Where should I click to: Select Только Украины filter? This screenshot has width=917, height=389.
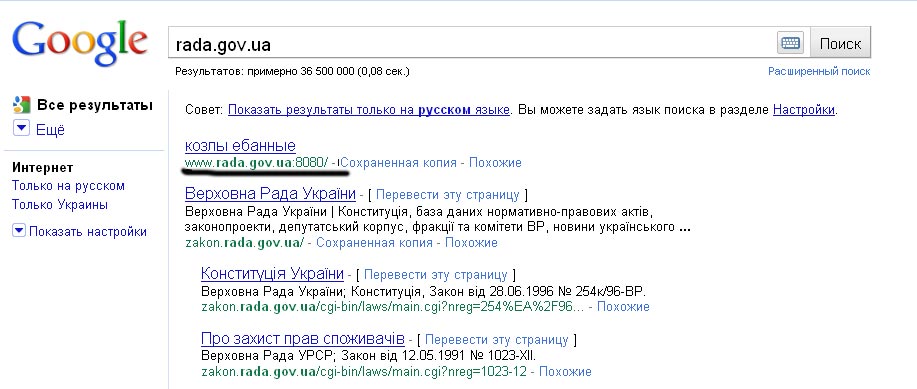[60, 205]
